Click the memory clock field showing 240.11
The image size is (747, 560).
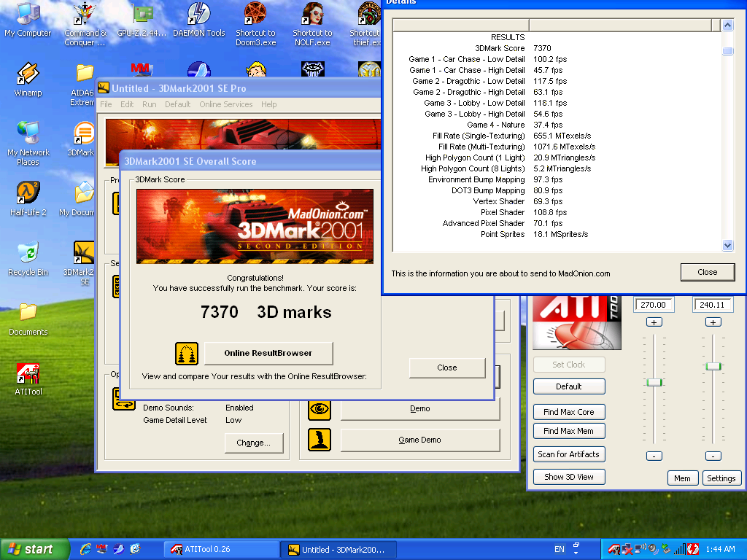(x=712, y=305)
